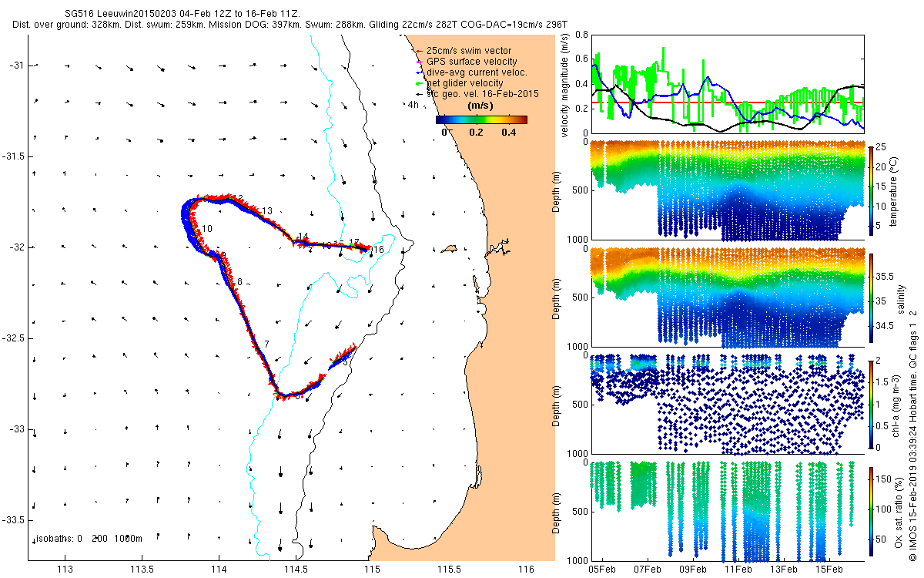The image size is (924, 578).
Task: Click waypoint label '16' at track end
Action: pos(378,250)
